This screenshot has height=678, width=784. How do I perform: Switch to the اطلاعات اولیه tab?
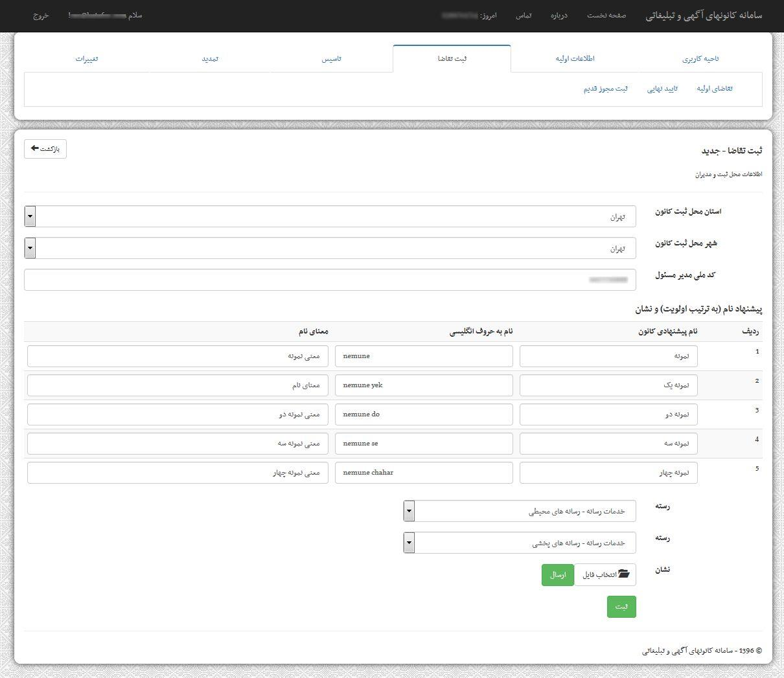(x=575, y=59)
